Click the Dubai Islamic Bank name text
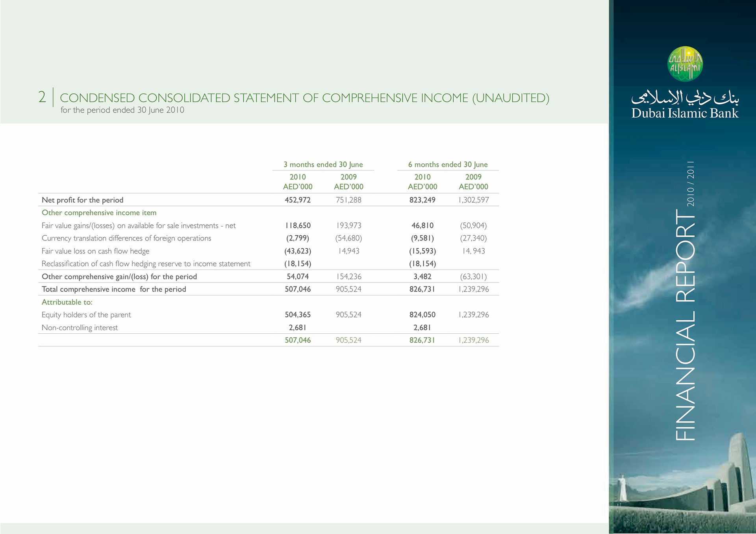756x534 pixels. (x=685, y=113)
